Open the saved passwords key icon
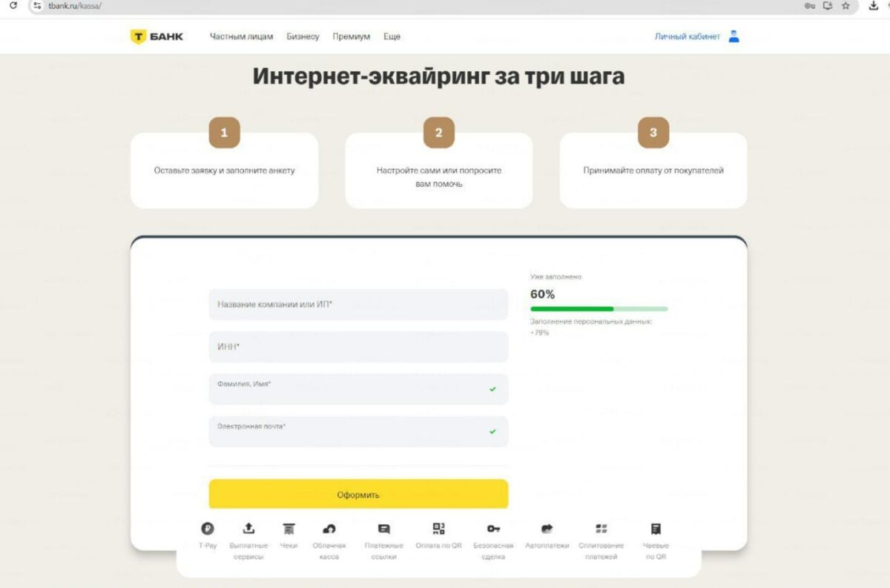Image resolution: width=890 pixels, height=588 pixels. [x=810, y=5]
